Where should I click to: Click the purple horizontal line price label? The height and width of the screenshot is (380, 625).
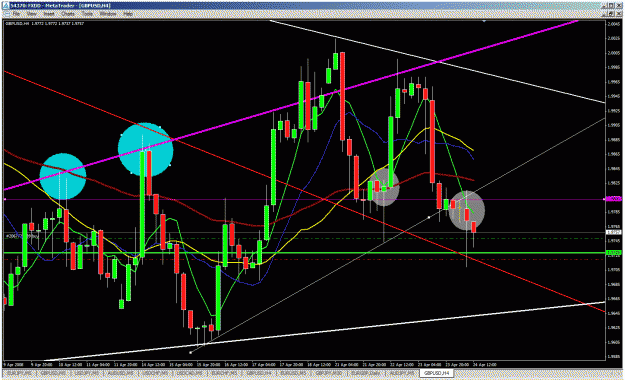pyautogui.click(x=614, y=199)
